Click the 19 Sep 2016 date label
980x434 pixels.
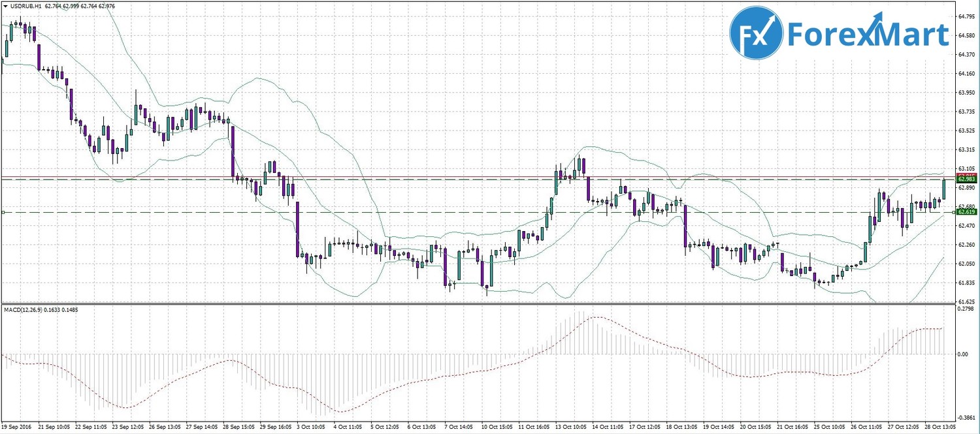pos(17,426)
